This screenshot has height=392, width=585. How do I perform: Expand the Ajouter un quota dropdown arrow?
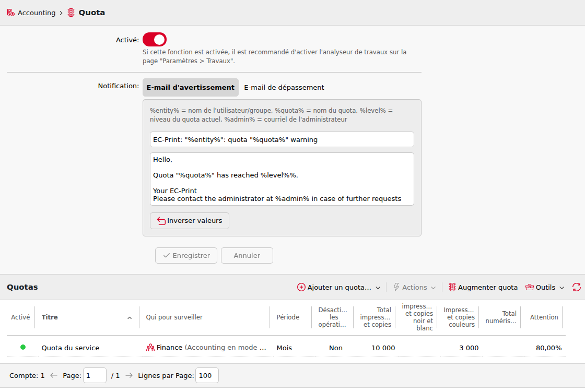(378, 288)
